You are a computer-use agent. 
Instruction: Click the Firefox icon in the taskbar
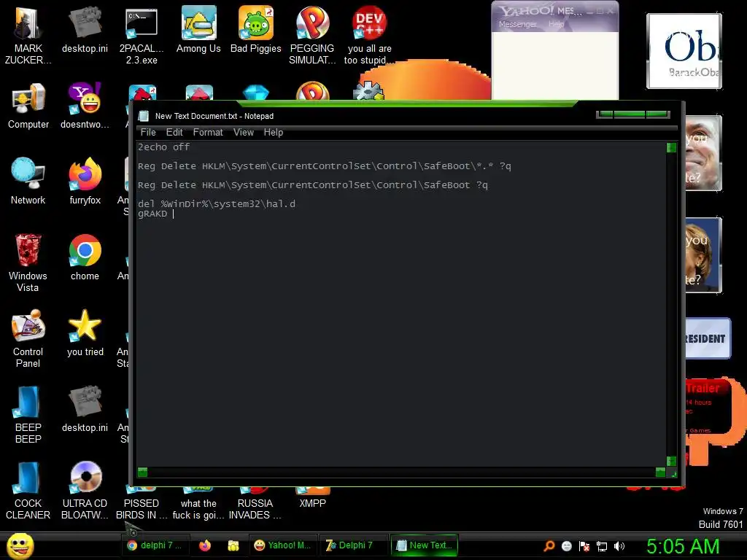point(205,545)
